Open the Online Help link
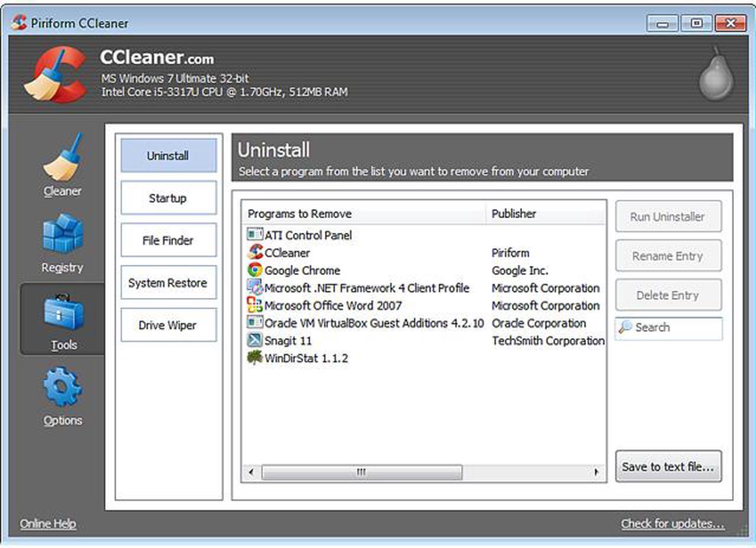The width and height of the screenshot is (756, 548). point(48,524)
